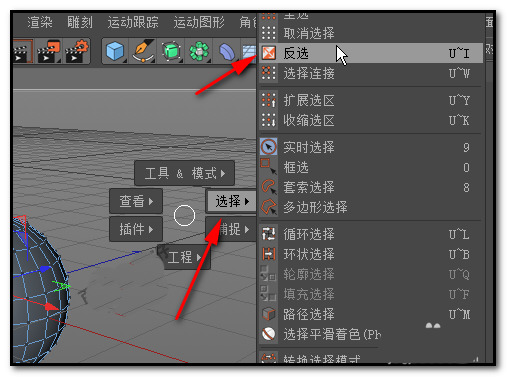Viewport: 507px width, 377px height.
Task: Choose 选择连接 from the select menu
Action: coord(309,73)
